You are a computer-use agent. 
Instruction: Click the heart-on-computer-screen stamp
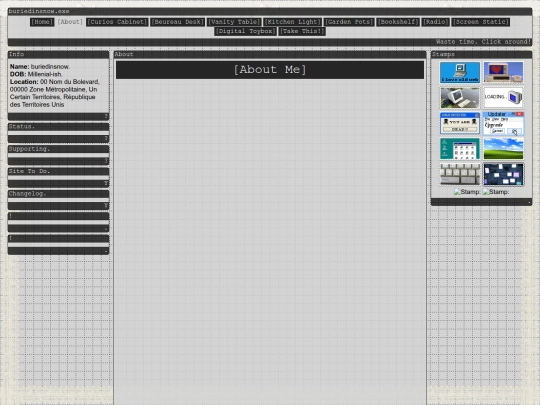click(x=503, y=73)
